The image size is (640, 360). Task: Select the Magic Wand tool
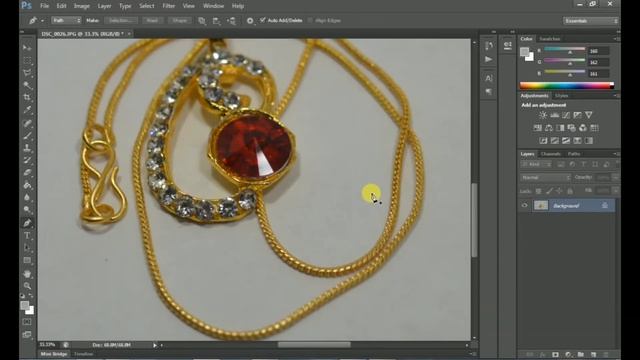pyautogui.click(x=27, y=85)
